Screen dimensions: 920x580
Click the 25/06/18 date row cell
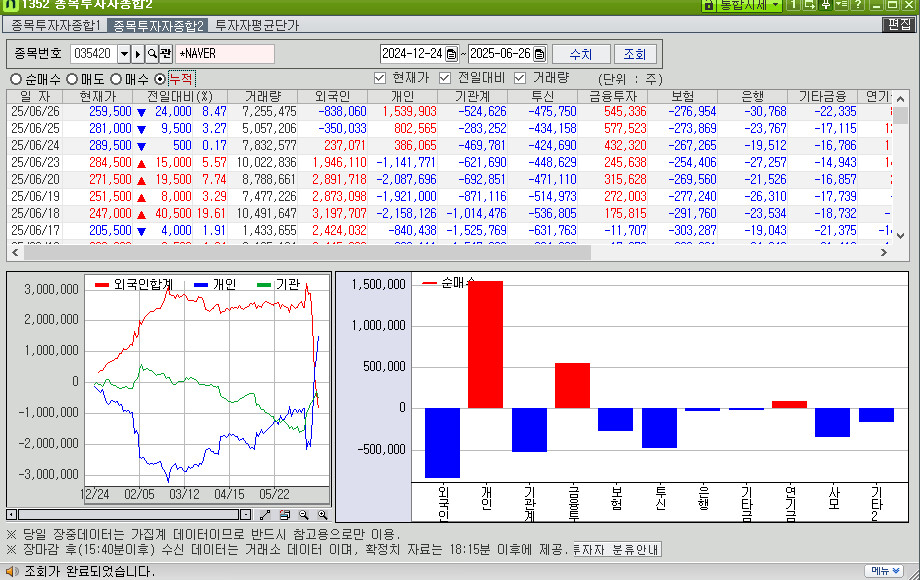pos(35,213)
